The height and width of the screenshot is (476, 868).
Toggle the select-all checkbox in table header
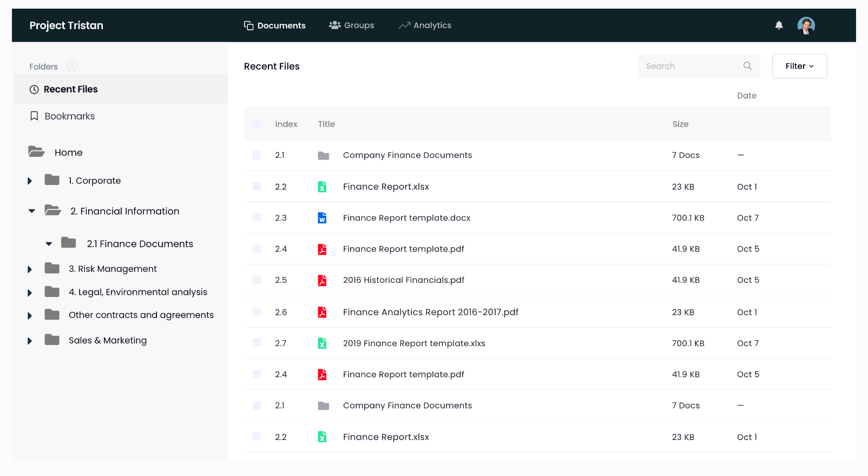[x=257, y=124]
